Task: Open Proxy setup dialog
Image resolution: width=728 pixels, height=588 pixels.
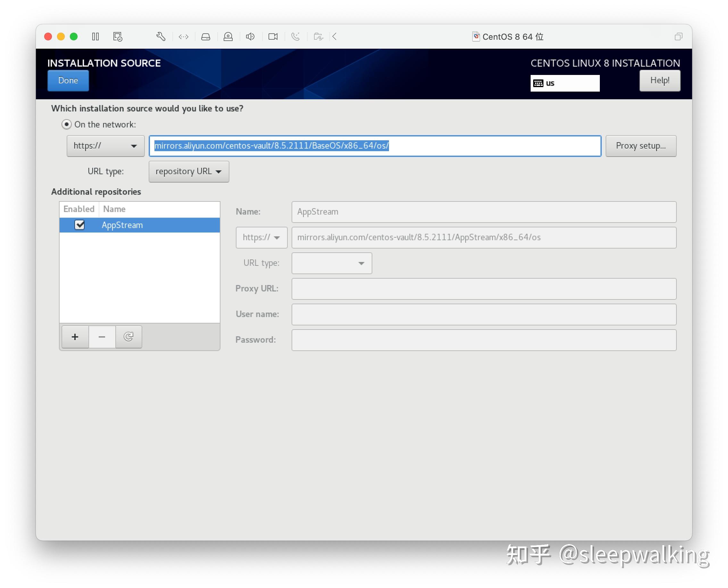Action: pyautogui.click(x=641, y=146)
